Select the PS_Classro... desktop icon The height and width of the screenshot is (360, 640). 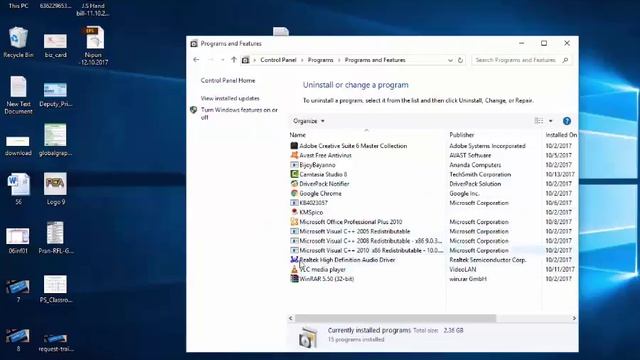(56, 289)
